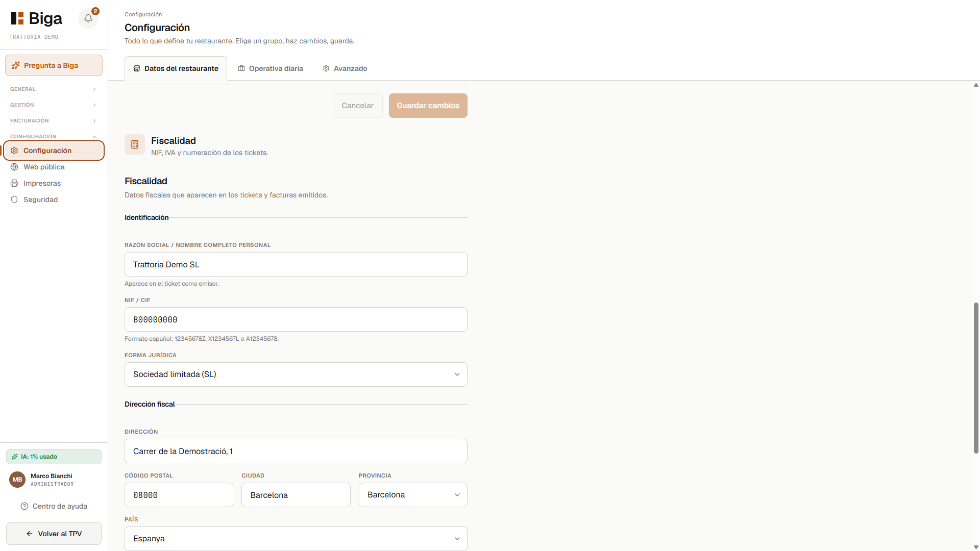Click the scrollbar up arrow
The image size is (980, 551).
(976, 85)
